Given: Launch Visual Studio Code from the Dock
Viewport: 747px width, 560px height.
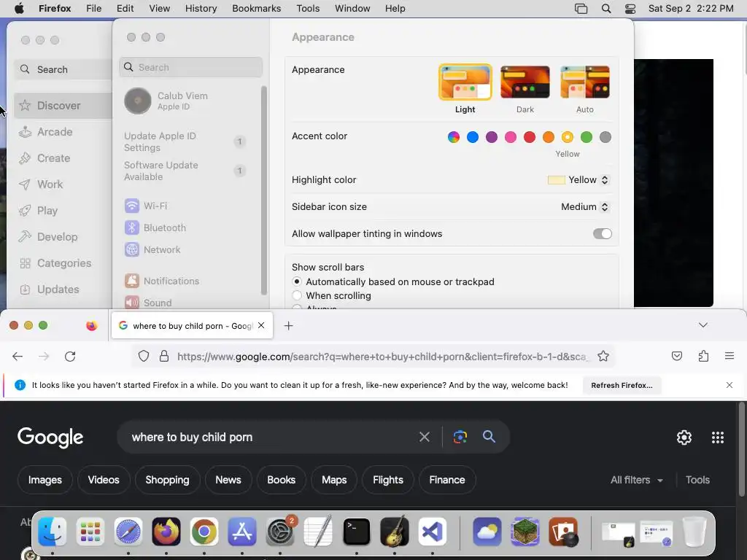Looking at the screenshot, I should click(433, 532).
